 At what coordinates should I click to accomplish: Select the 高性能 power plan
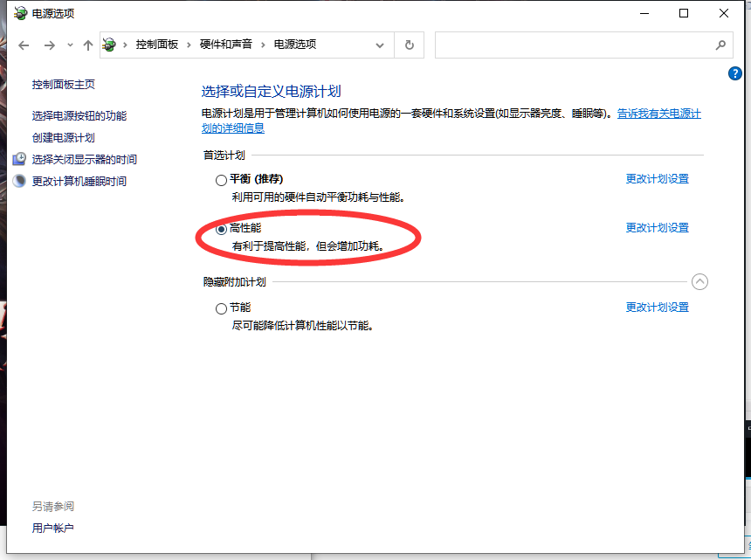tap(221, 229)
